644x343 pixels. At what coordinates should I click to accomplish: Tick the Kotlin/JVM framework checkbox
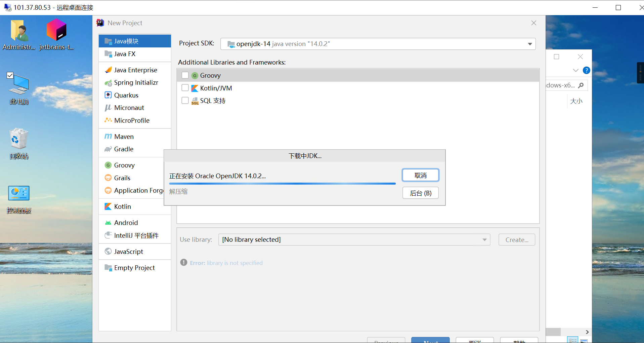[185, 88]
